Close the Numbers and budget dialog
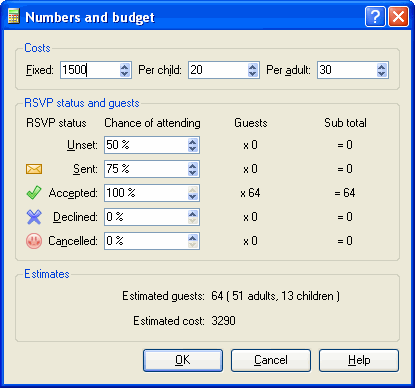Screen dimensions: 415x388 tap(398, 16)
